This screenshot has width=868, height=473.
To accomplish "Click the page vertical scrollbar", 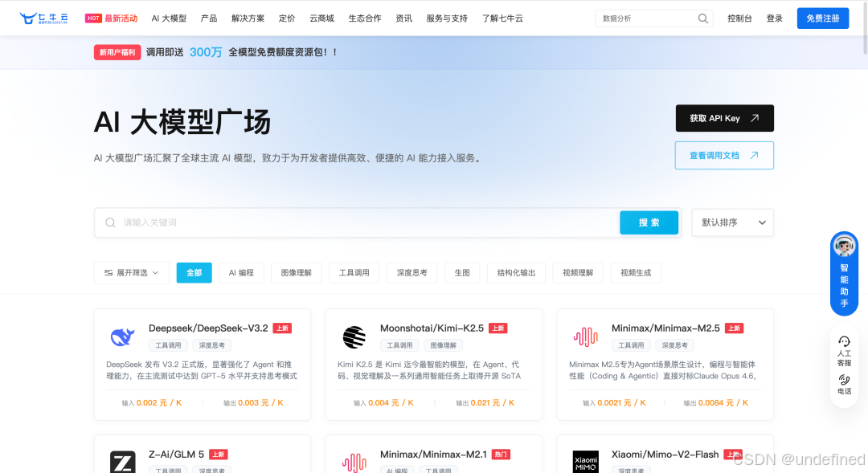I will pos(864,27).
